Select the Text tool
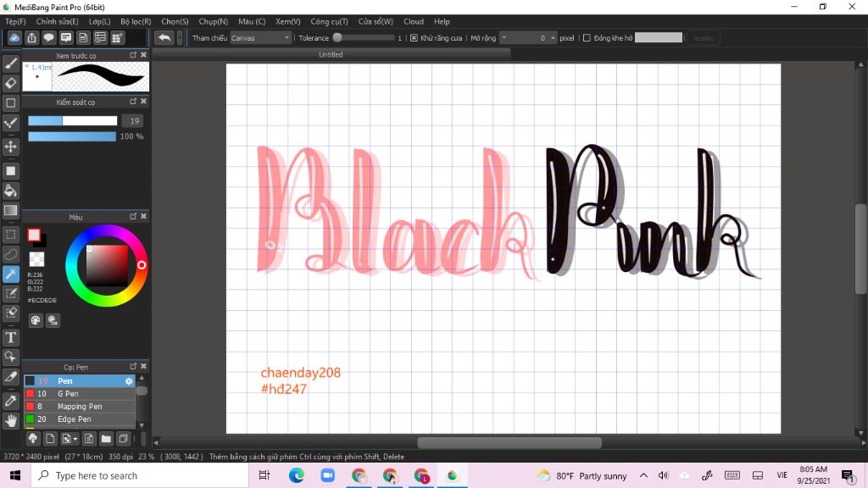868x488 pixels. pos(10,337)
